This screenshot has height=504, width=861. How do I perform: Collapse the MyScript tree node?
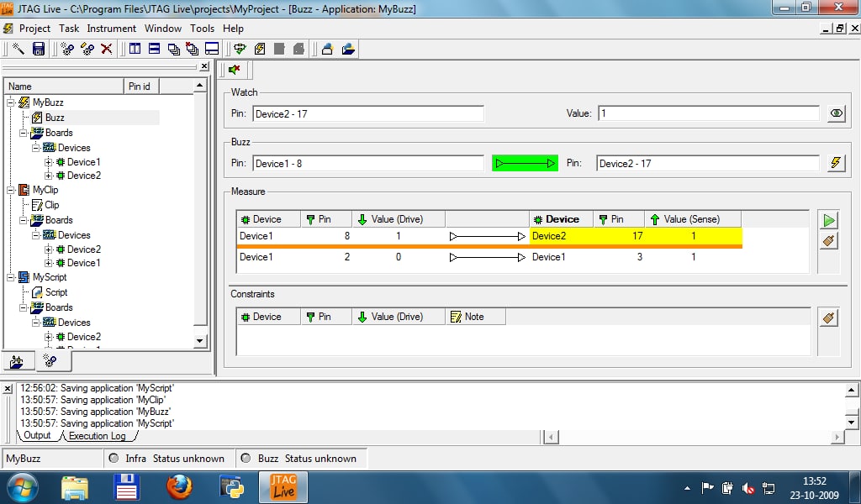click(10, 277)
